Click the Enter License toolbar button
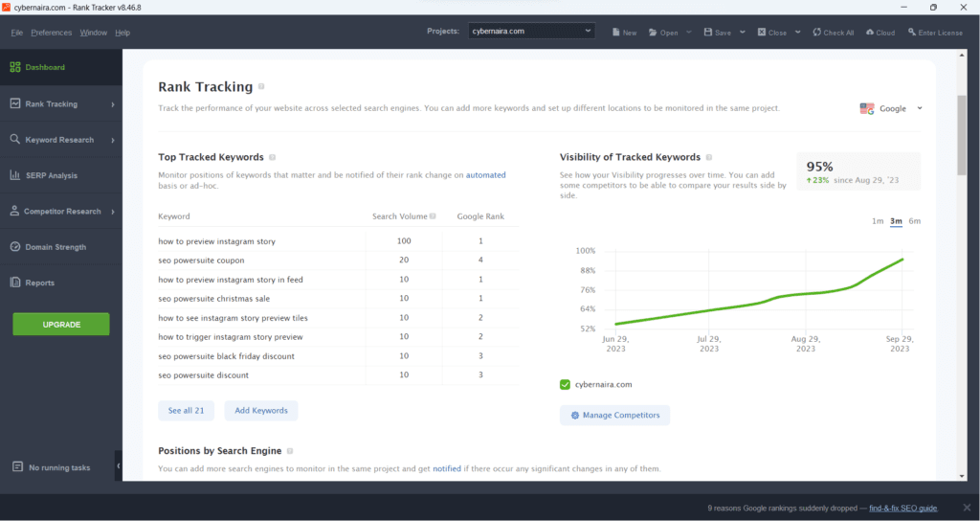 (x=936, y=33)
